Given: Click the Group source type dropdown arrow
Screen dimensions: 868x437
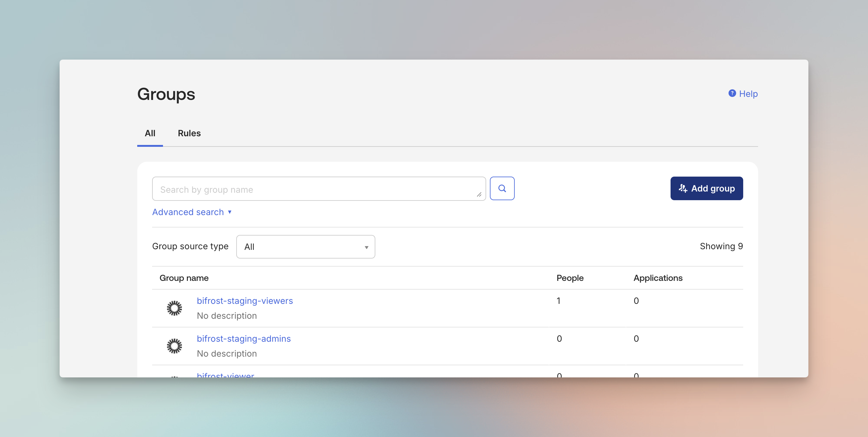Looking at the screenshot, I should point(366,247).
